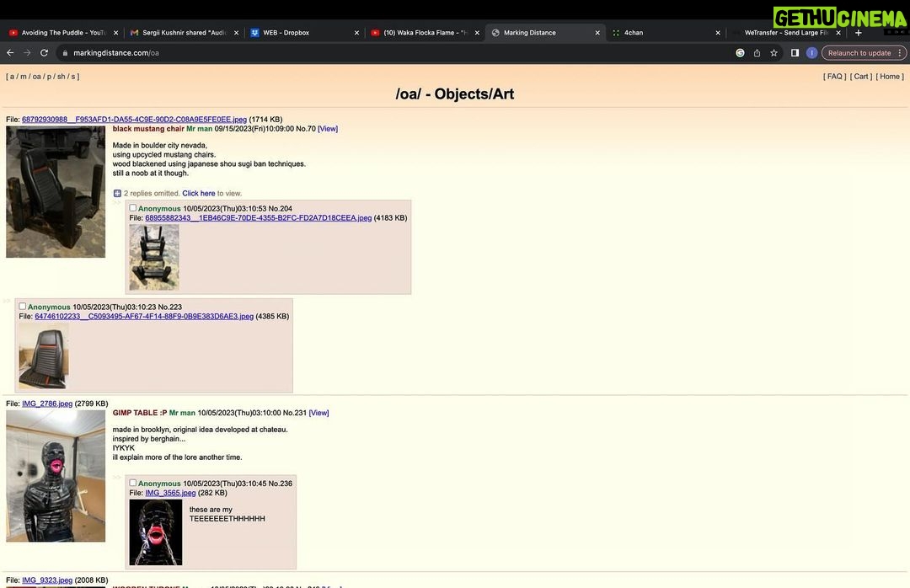Viewport: 910px width, 588px height.
Task: Open the IMG_9323.jpeg file link
Action: click(47, 580)
